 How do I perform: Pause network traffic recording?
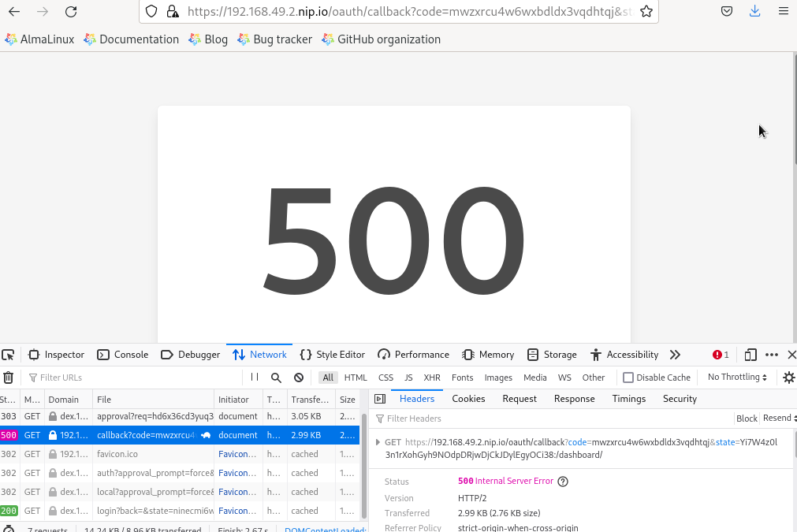click(x=255, y=377)
